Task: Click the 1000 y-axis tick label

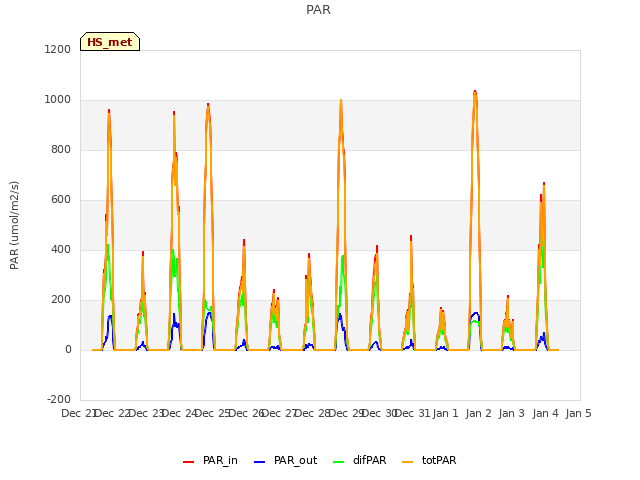Action: point(58,100)
